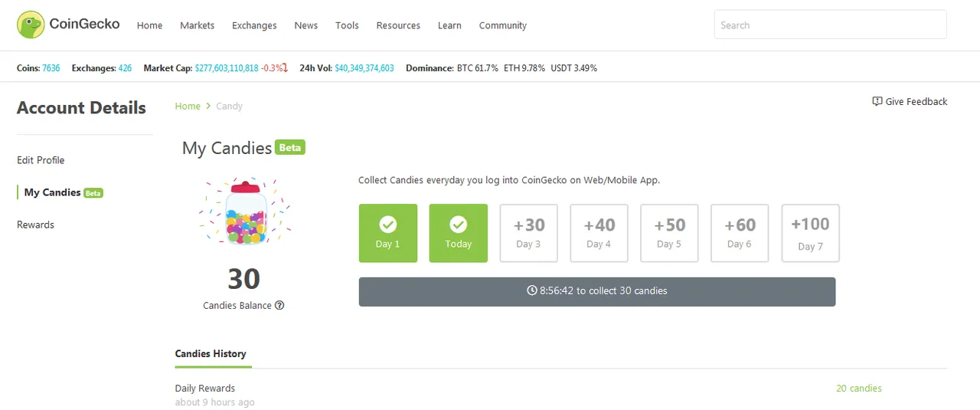
Task: Switch to the Candies History tab
Action: (x=211, y=353)
